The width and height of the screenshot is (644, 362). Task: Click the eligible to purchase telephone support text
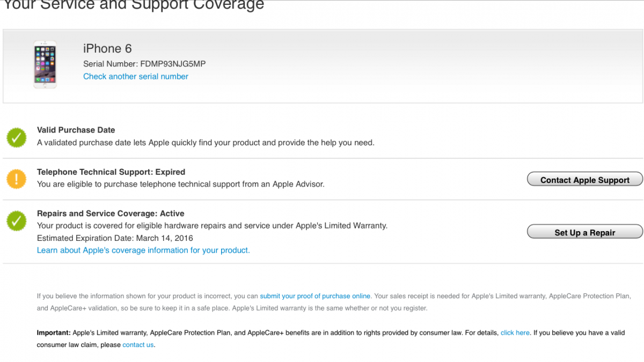pyautogui.click(x=181, y=184)
